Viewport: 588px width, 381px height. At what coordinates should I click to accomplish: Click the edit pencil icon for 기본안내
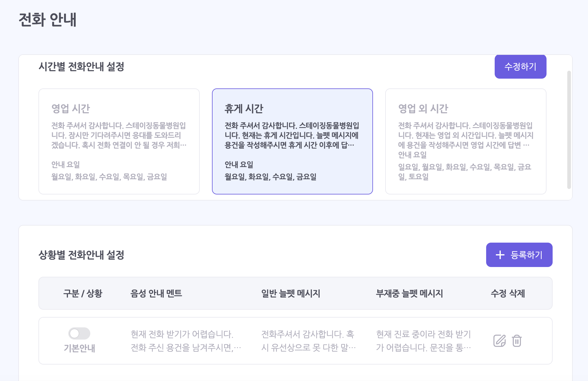pyautogui.click(x=499, y=341)
